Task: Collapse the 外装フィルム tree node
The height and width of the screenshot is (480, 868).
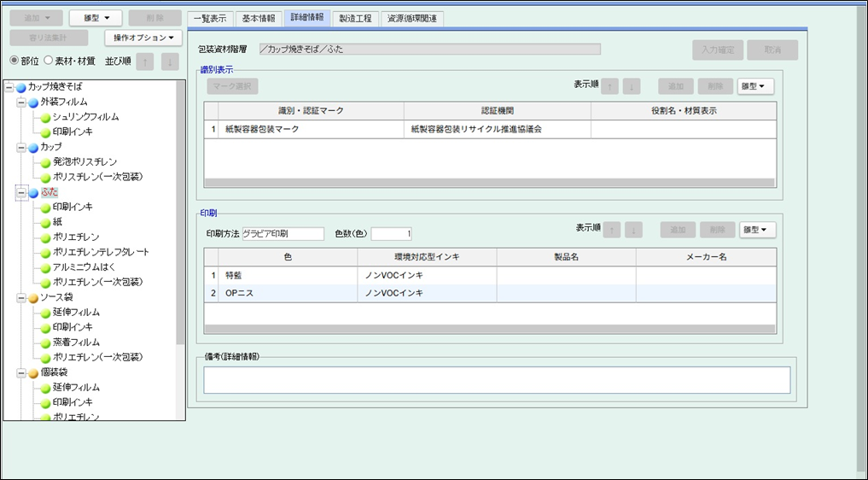Action: point(20,102)
